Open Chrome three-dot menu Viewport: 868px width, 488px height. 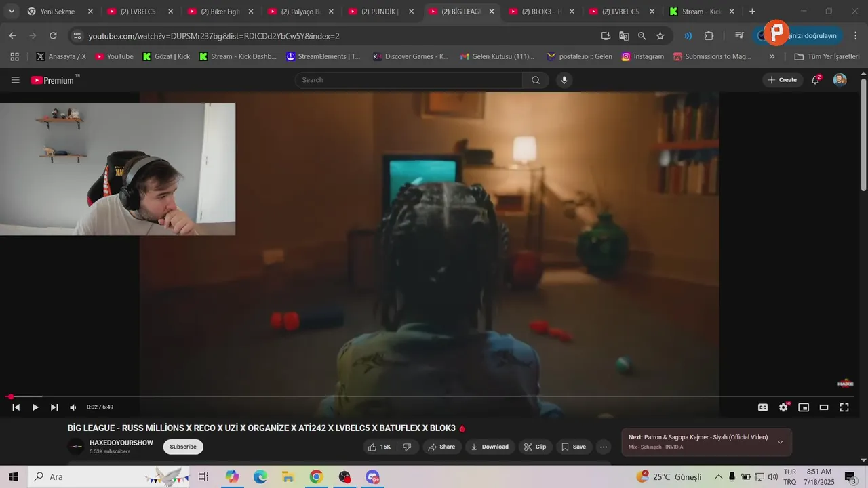[856, 36]
